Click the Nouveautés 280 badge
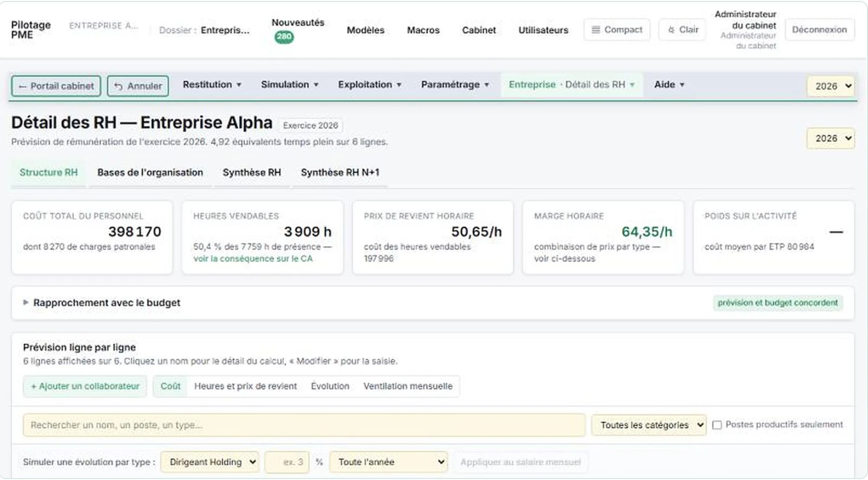868x480 pixels. pos(284,37)
